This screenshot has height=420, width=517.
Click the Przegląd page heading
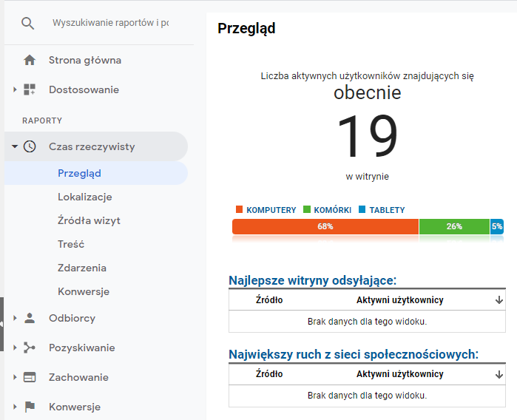246,29
